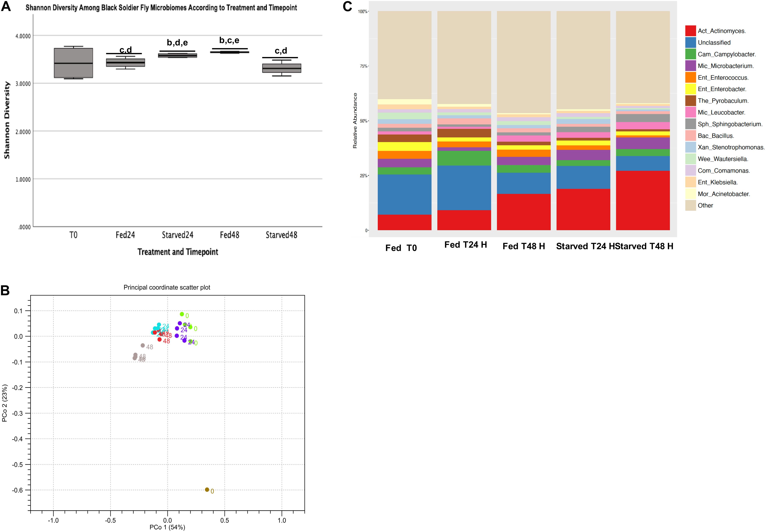766x532 pixels.
Task: Click the T0 box in the Shannon plot
Action: [x=73, y=63]
